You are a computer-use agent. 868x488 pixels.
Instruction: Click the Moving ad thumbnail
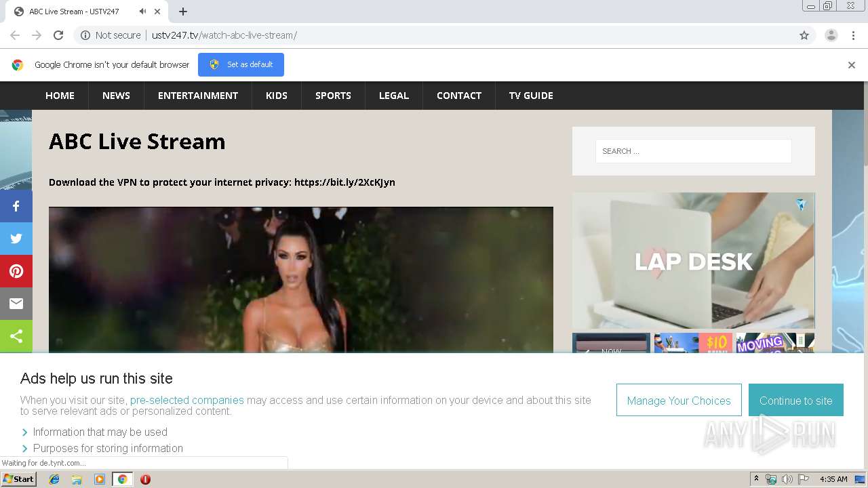pyautogui.click(x=775, y=343)
